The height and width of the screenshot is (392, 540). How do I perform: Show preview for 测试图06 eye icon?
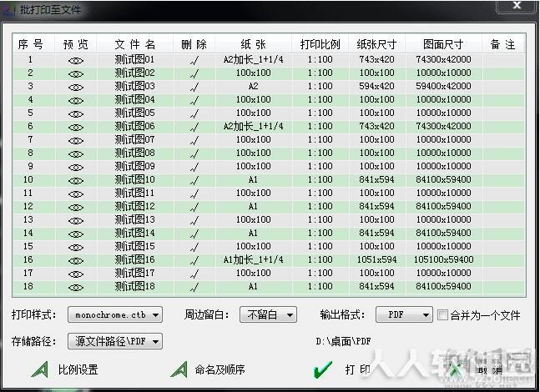pyautogui.click(x=76, y=128)
